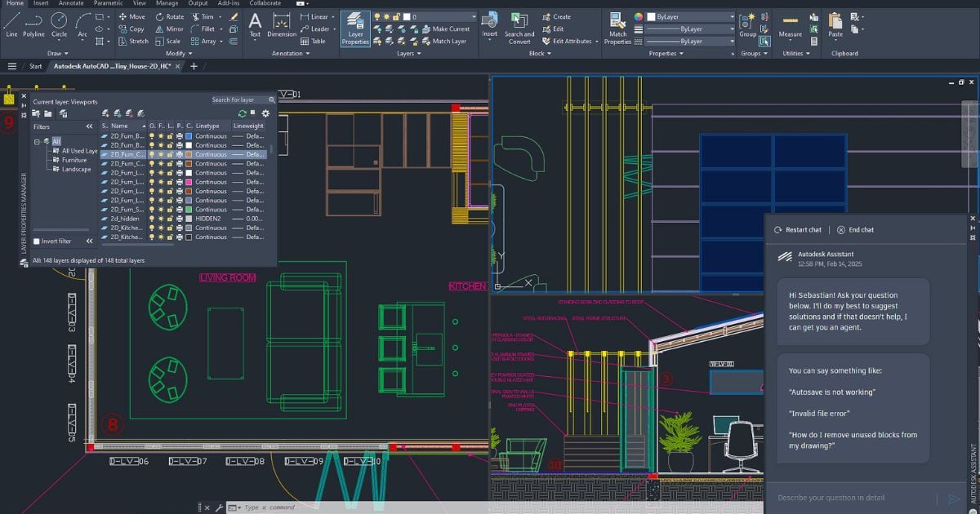Toggle lock for 2d_hidden layer
980x514 pixels.
pos(170,219)
